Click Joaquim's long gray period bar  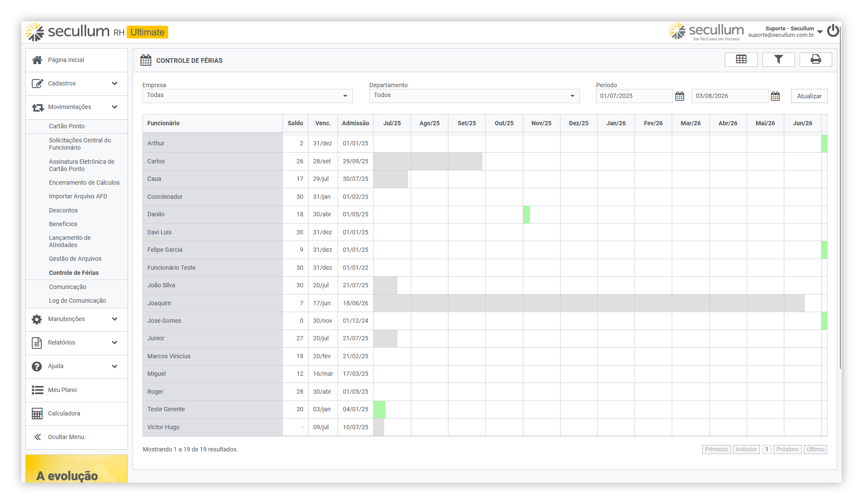tap(589, 303)
